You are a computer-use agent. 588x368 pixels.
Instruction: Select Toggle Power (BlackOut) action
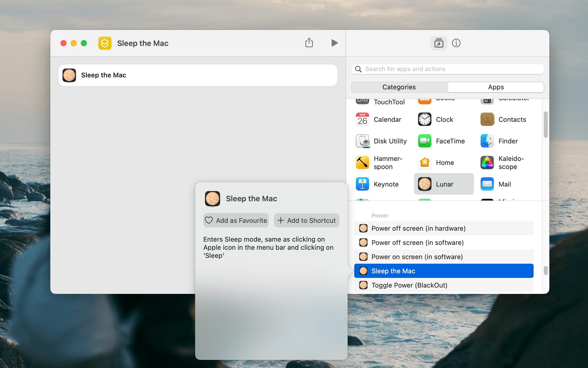(x=444, y=285)
